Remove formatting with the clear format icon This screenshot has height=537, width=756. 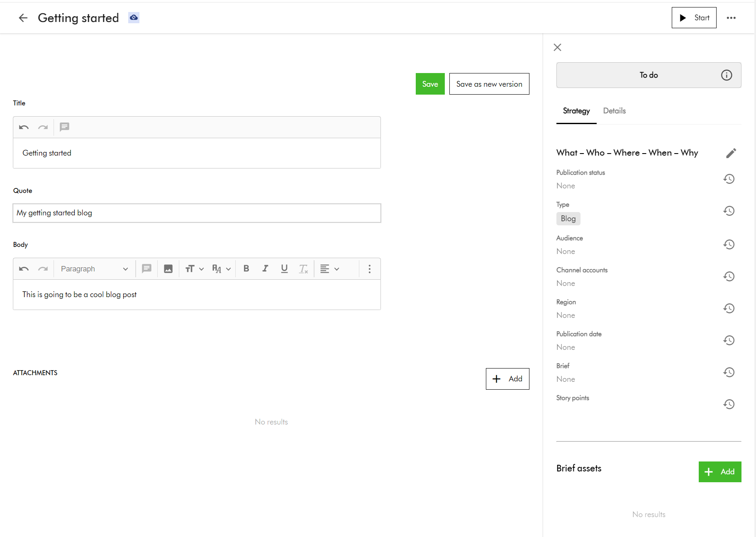pos(303,268)
